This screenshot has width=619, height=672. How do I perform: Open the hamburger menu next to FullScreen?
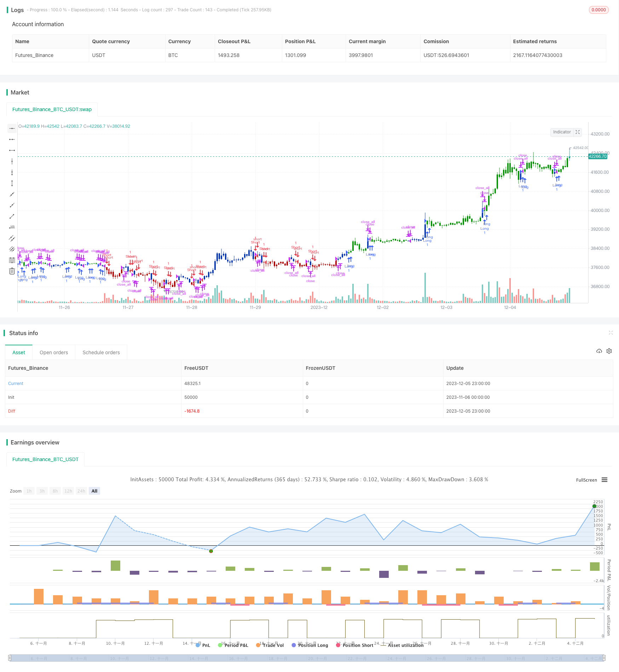click(605, 480)
